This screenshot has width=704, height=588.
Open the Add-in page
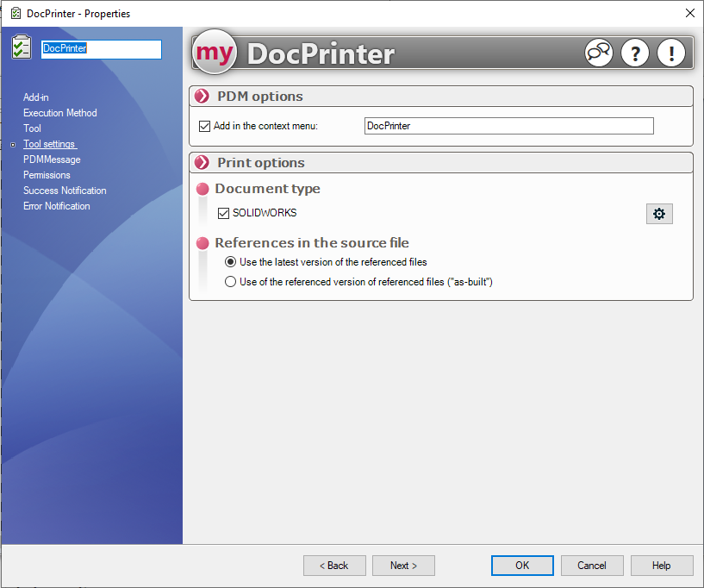point(36,97)
